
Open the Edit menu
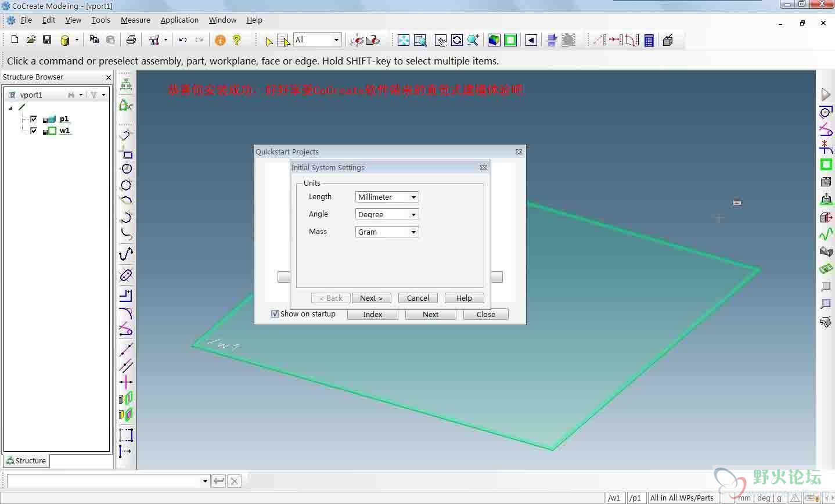click(x=49, y=20)
